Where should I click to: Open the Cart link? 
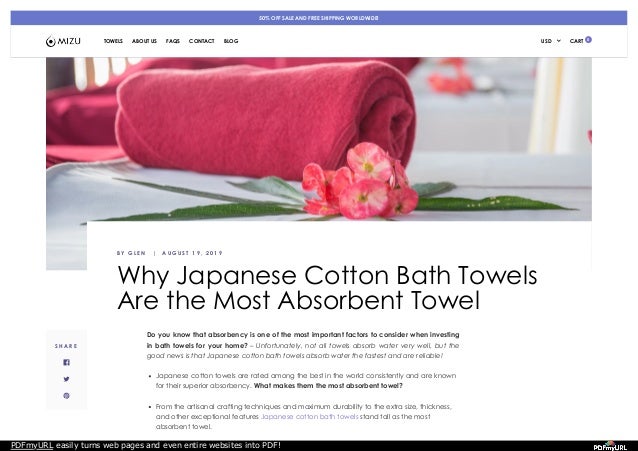coord(577,41)
